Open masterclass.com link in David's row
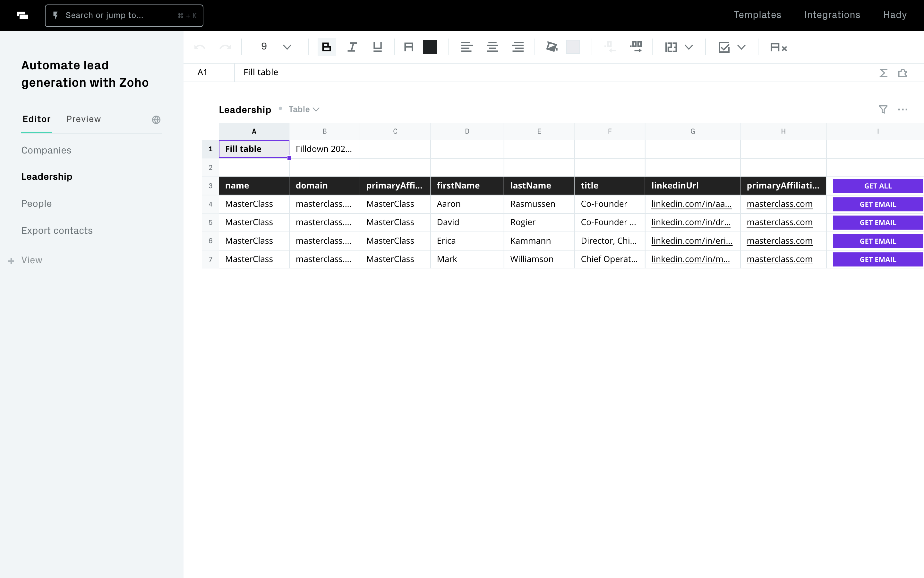 (x=779, y=222)
